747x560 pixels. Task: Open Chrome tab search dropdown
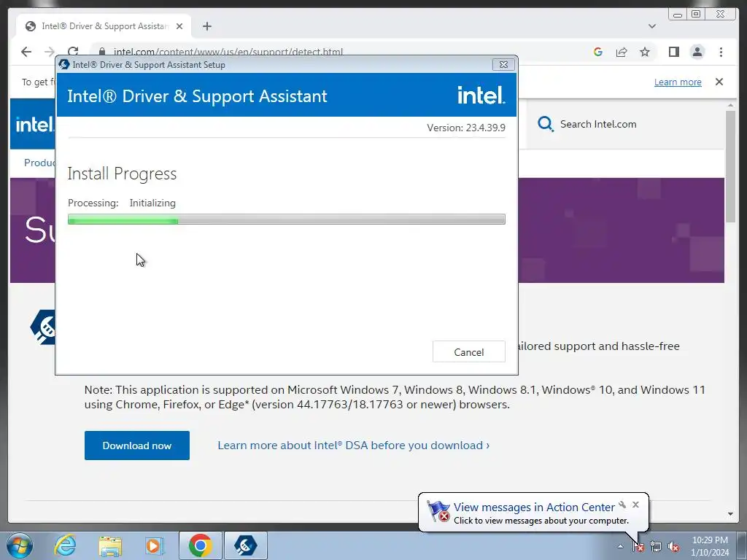coord(652,26)
